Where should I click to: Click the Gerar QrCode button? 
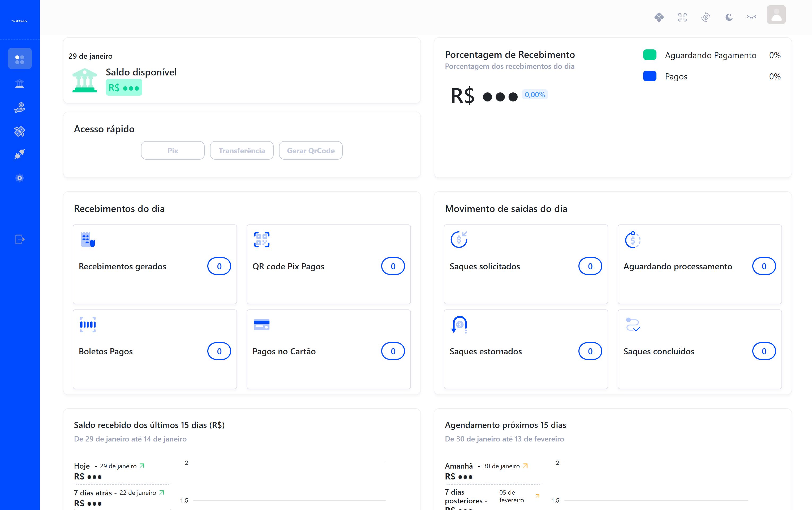(311, 150)
